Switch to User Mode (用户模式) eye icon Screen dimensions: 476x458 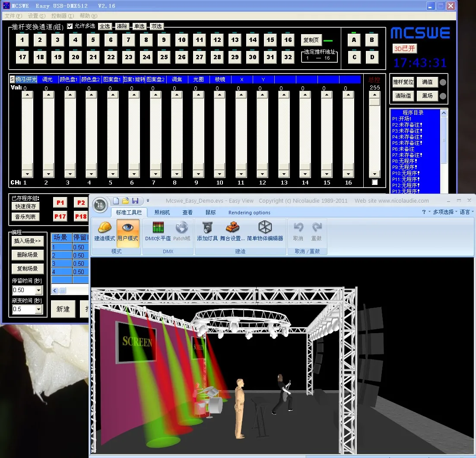coord(128,227)
